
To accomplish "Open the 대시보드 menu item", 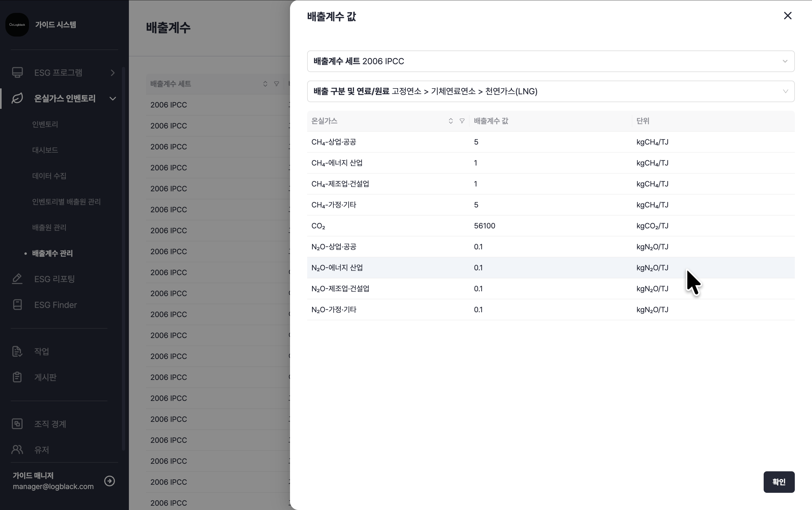I will 45,150.
